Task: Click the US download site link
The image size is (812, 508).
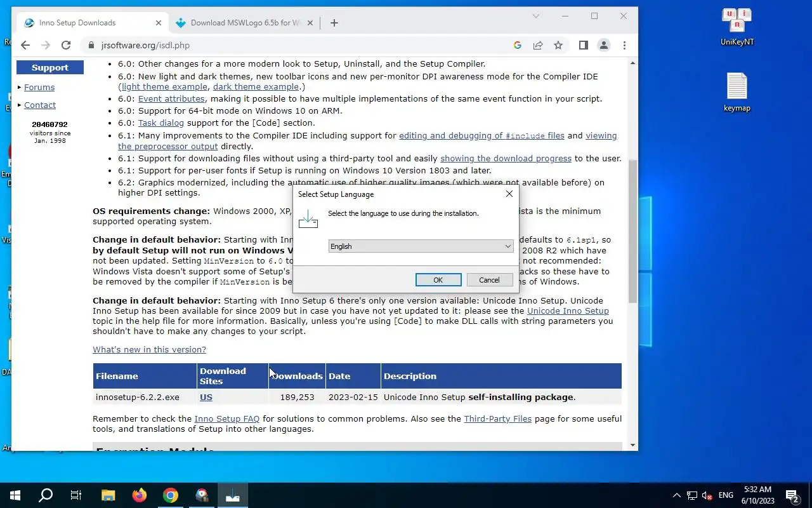Action: [x=206, y=398]
